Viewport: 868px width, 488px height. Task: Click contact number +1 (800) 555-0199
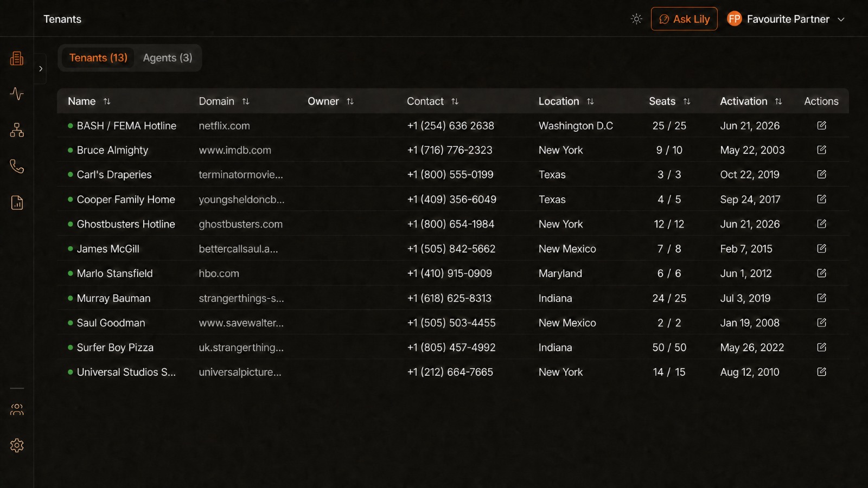point(450,175)
